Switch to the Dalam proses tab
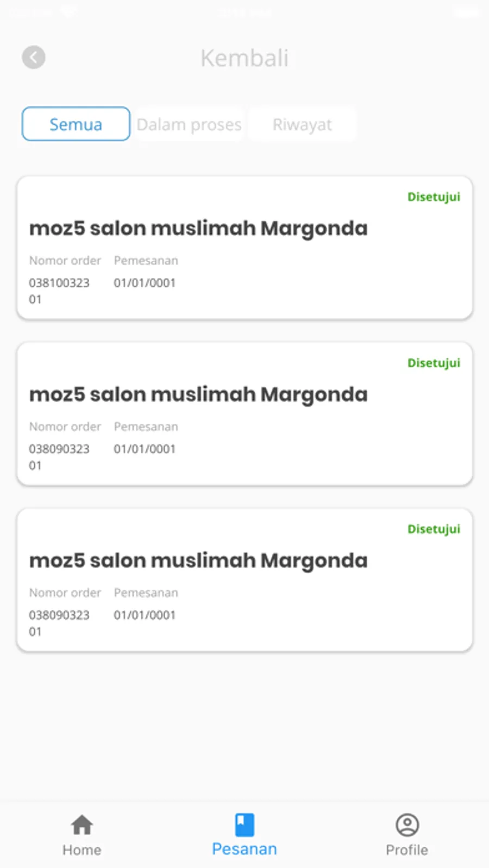Screen dimensions: 489x868 click(189, 124)
